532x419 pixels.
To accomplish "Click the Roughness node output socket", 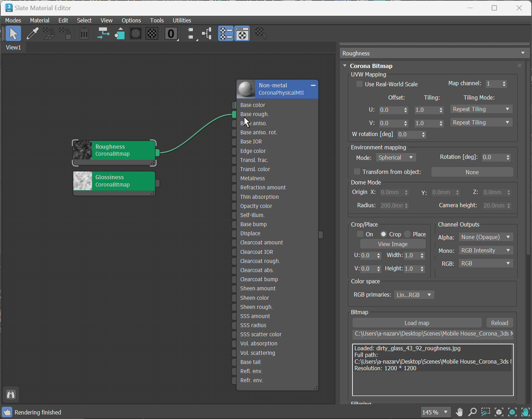I will (x=157, y=152).
